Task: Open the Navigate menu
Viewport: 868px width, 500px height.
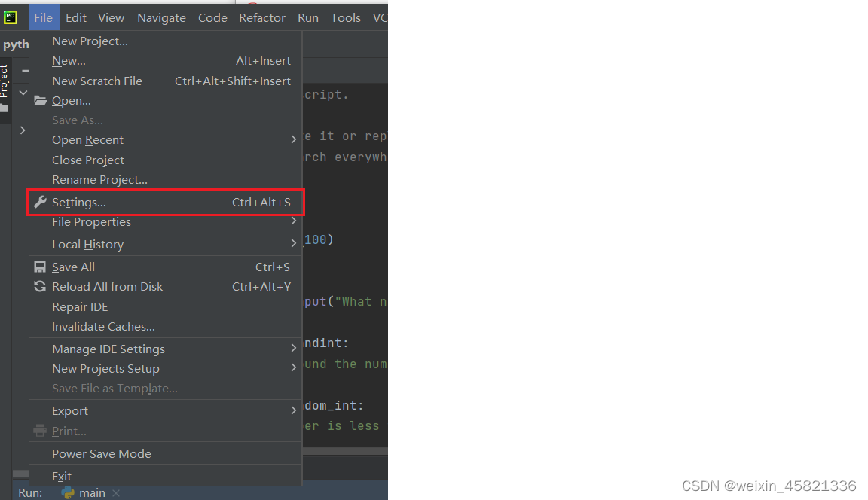Action: [x=161, y=17]
